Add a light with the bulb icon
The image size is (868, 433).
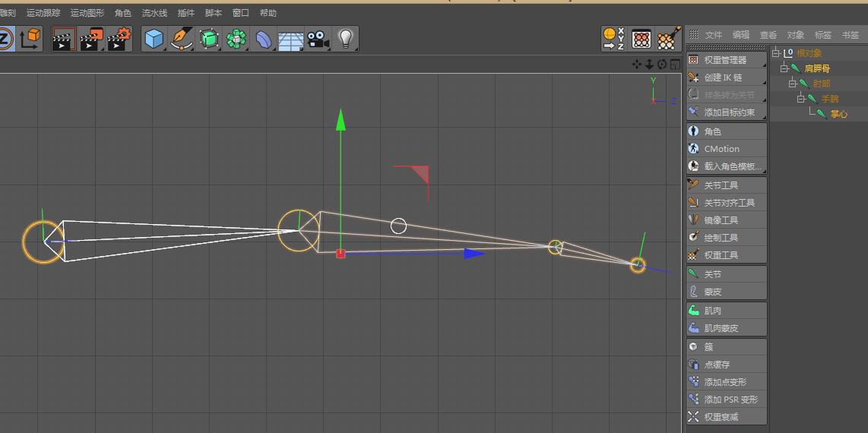(x=346, y=38)
